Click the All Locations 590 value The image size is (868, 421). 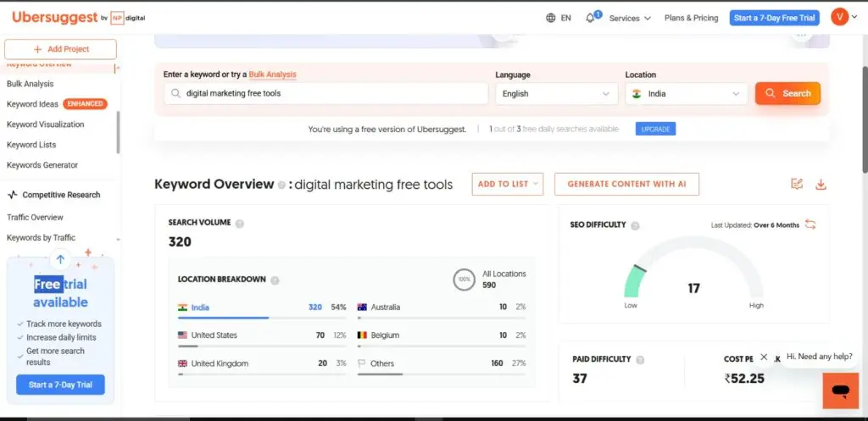[489, 285]
